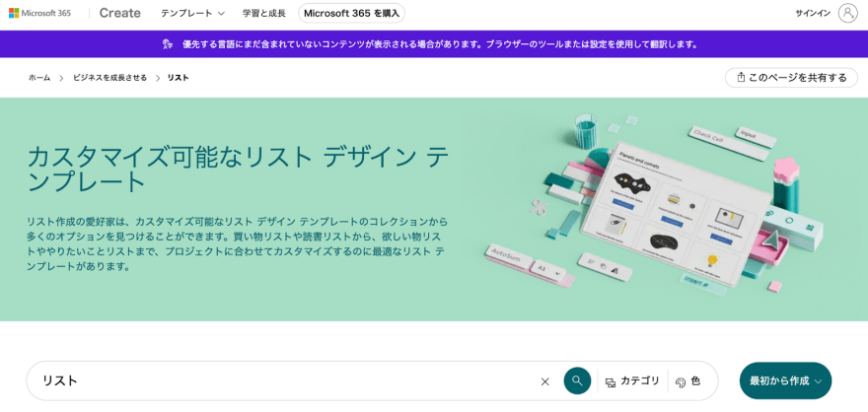
Task: Click the category filter icon
Action: click(611, 381)
